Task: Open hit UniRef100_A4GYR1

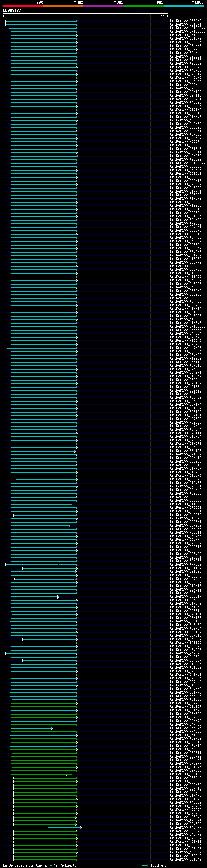Action: [186, 99]
